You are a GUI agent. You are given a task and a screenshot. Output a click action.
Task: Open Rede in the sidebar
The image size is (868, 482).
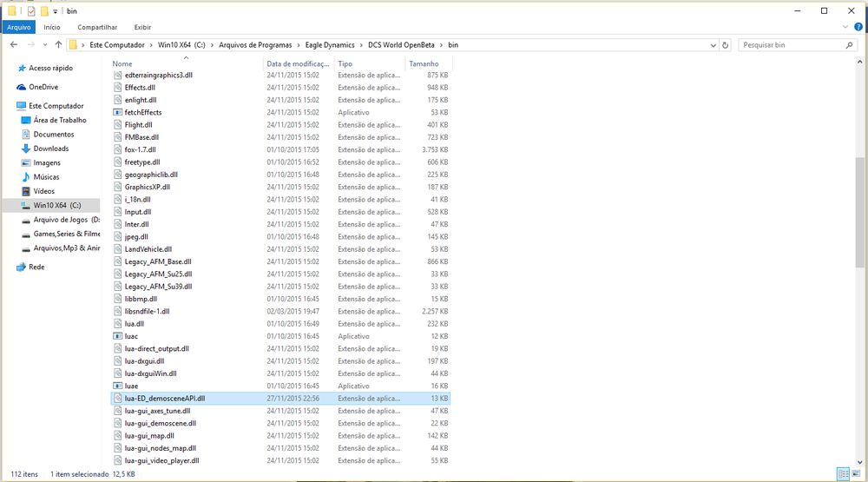(x=36, y=267)
